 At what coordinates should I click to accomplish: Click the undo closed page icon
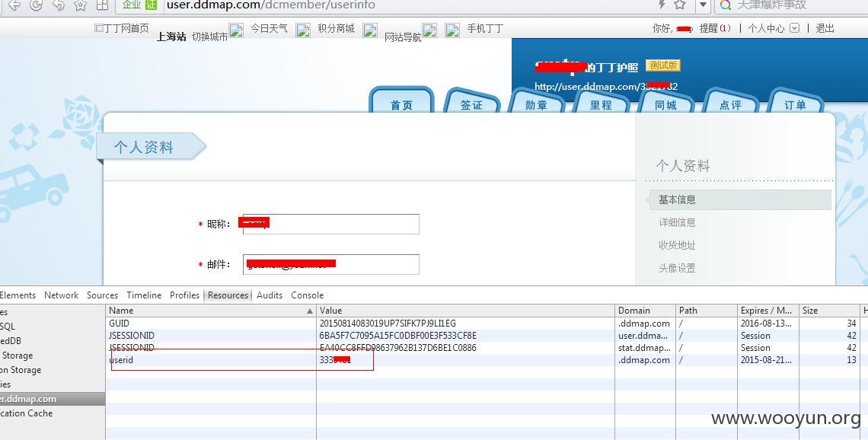(58, 5)
